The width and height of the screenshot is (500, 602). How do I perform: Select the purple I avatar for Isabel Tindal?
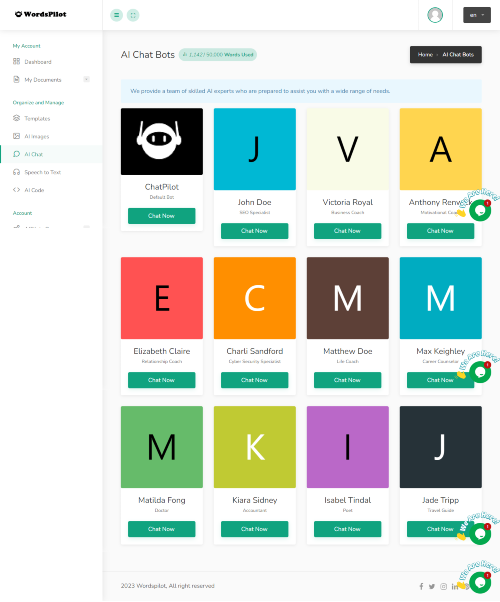[x=348, y=447]
